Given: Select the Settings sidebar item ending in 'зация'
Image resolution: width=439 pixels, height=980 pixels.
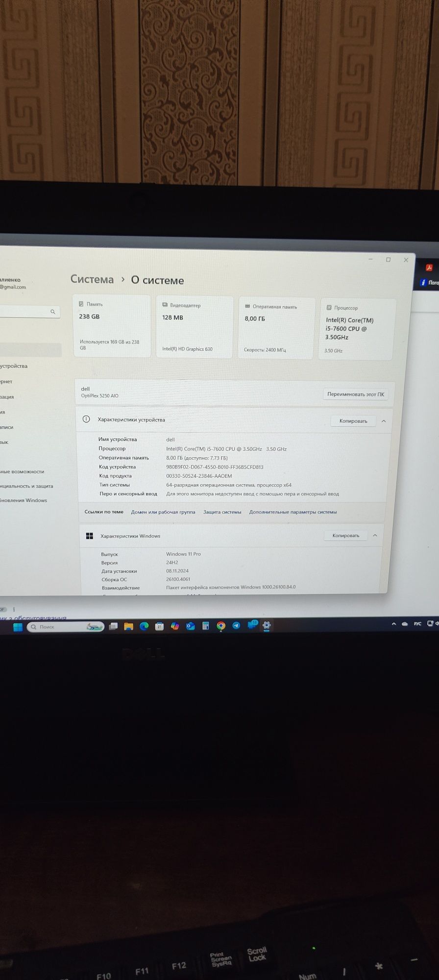Looking at the screenshot, I should coord(7,397).
